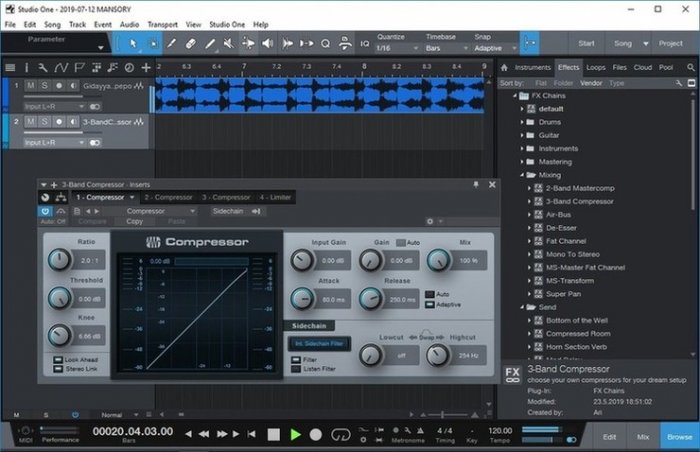The height and width of the screenshot is (452, 700).
Task: Enable the Look Ahead checkbox
Action: 56,359
